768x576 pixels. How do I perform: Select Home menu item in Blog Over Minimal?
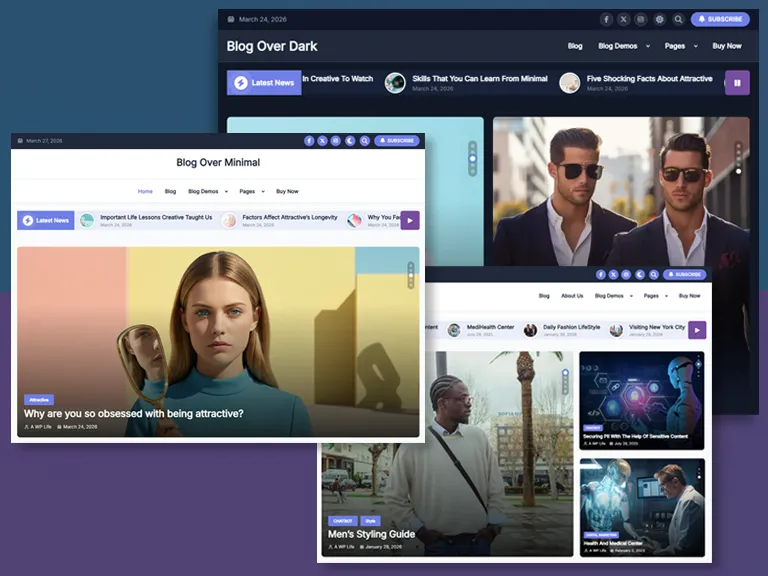tap(145, 191)
